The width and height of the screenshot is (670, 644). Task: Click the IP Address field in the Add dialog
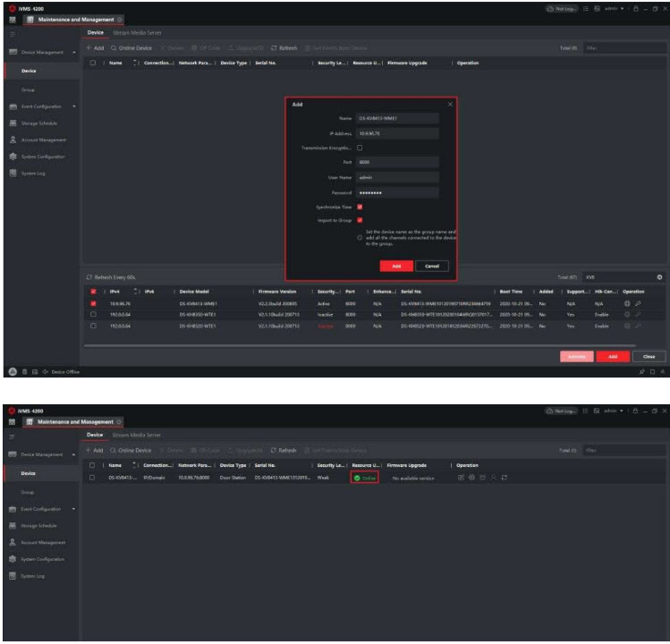397,133
